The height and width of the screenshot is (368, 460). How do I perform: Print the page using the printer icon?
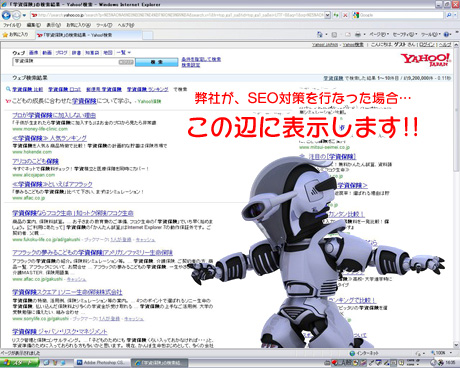(358, 34)
